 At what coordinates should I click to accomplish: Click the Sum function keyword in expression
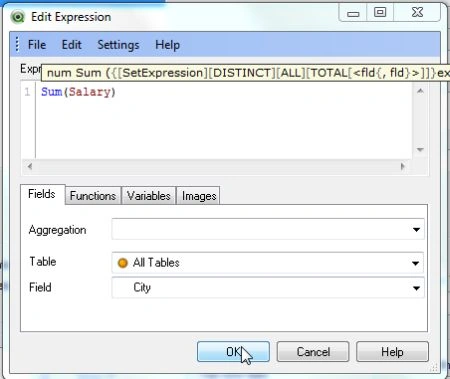click(52, 92)
